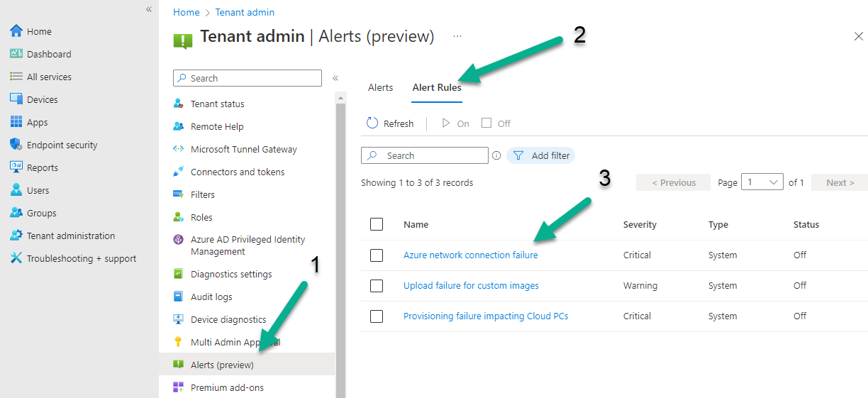Open Alerts (preview) menu item

click(x=247, y=365)
